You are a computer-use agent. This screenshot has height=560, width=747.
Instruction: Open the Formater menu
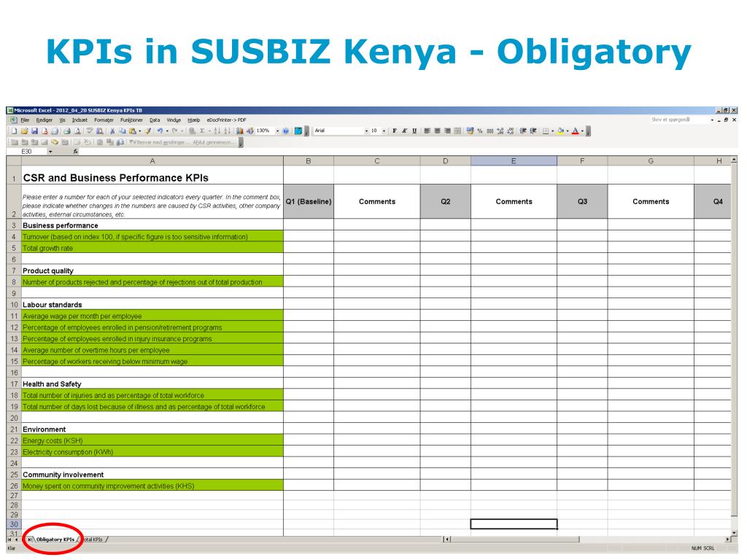104,120
